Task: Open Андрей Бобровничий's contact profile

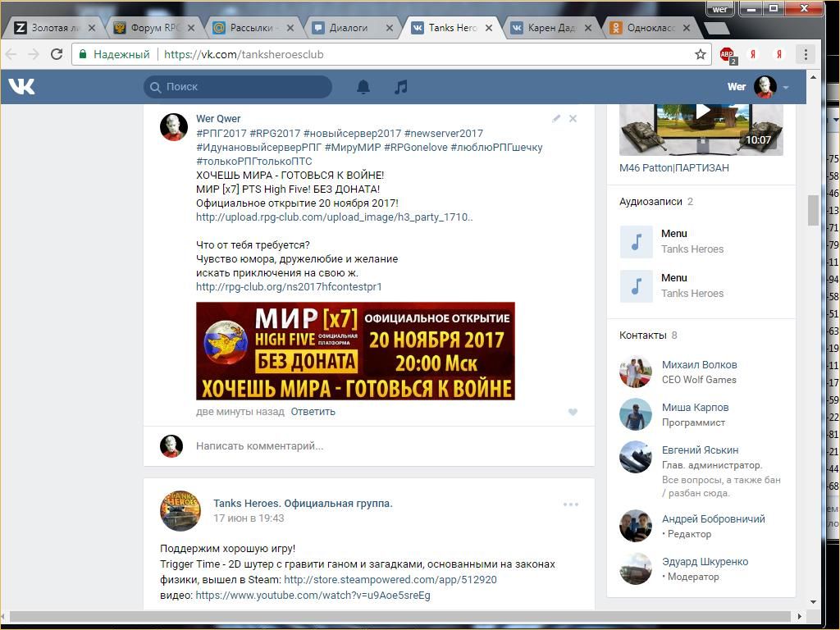Action: (713, 518)
